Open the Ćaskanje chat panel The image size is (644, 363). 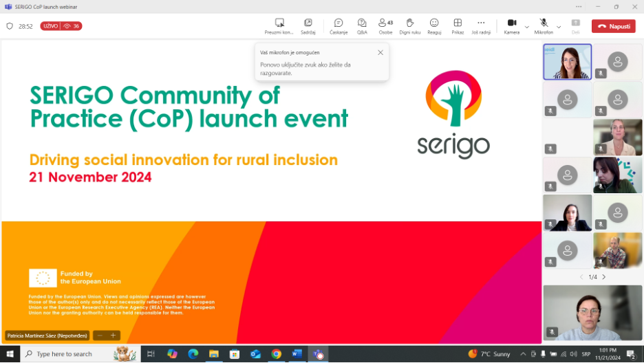coord(339,26)
